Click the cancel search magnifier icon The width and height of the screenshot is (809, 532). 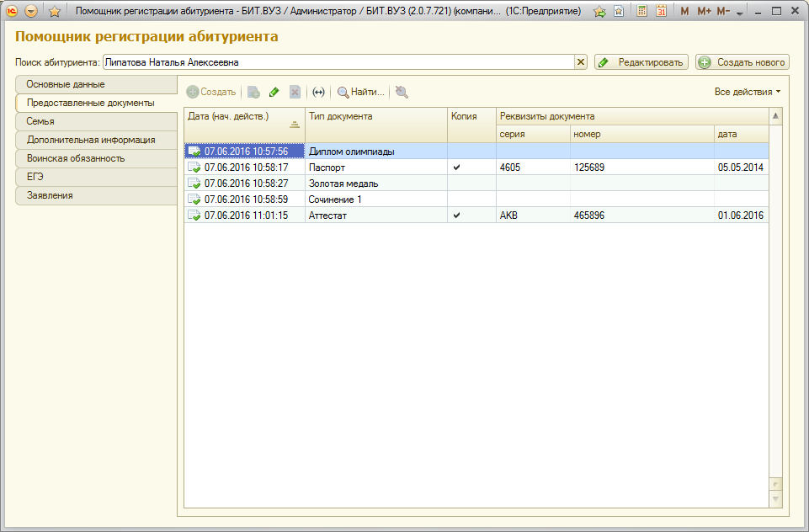[x=402, y=92]
